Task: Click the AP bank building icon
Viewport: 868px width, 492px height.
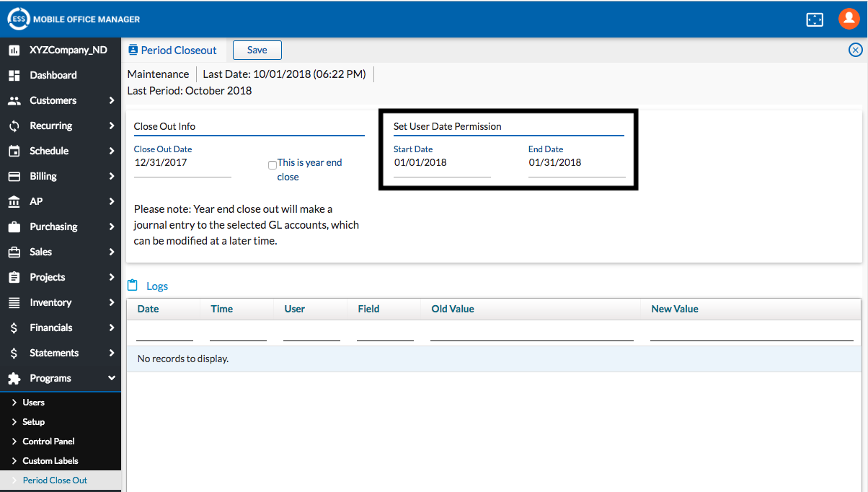Action: pos(14,201)
